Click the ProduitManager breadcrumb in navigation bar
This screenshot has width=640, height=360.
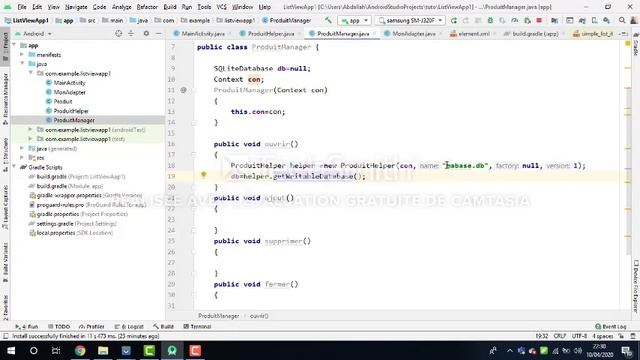click(x=287, y=20)
